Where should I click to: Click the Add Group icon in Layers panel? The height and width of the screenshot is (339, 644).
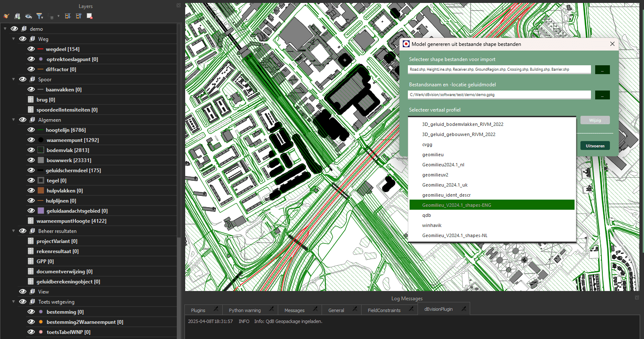[x=17, y=16]
